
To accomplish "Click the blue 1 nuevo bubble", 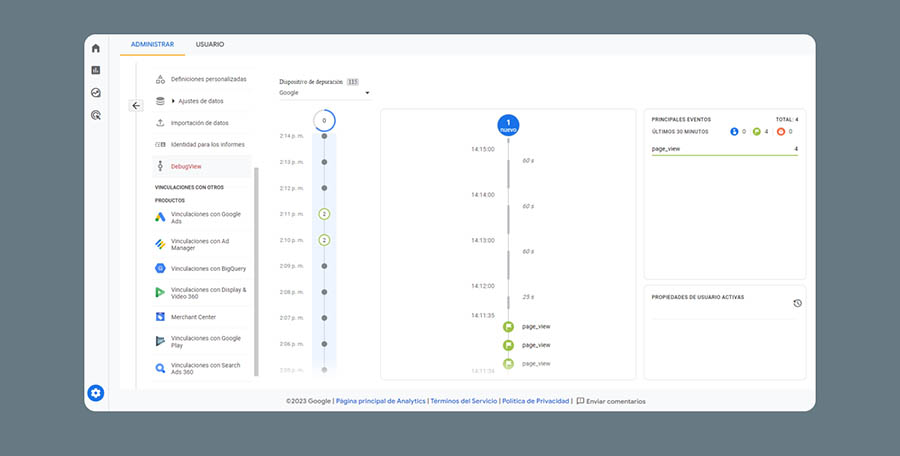I will tap(508, 125).
